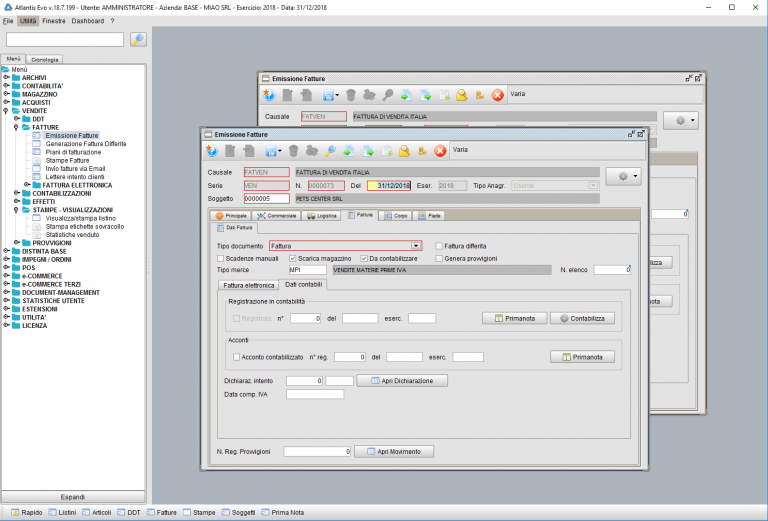Switch to the Cronologia tab
Viewport: 768px width, 521px height.
45,59
